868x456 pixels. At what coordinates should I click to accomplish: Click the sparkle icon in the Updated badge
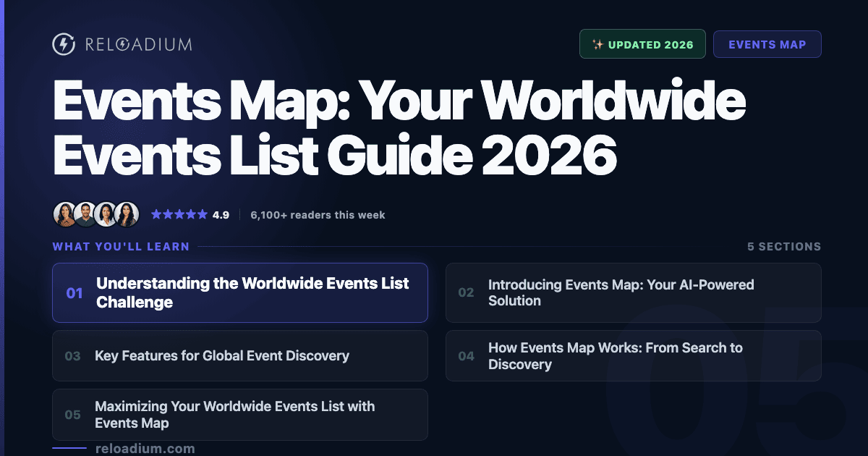click(597, 44)
